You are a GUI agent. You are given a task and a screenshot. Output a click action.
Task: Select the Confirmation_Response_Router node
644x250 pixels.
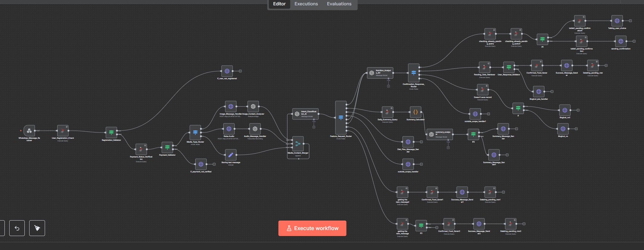414,73
